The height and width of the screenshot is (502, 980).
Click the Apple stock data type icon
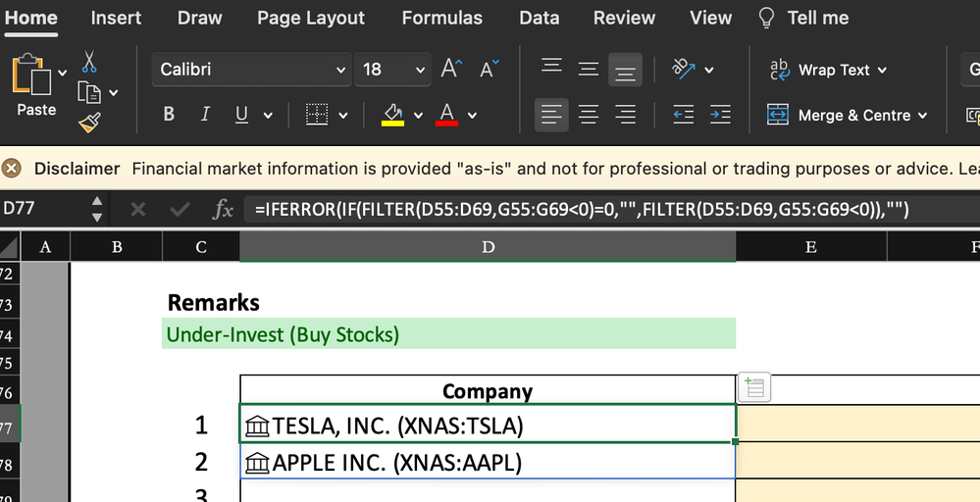click(x=257, y=464)
